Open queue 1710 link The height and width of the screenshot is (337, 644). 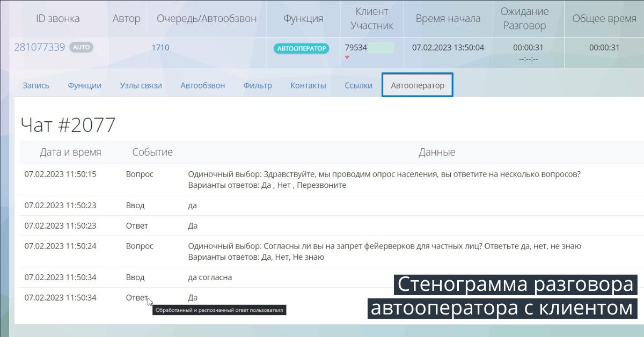tap(160, 47)
